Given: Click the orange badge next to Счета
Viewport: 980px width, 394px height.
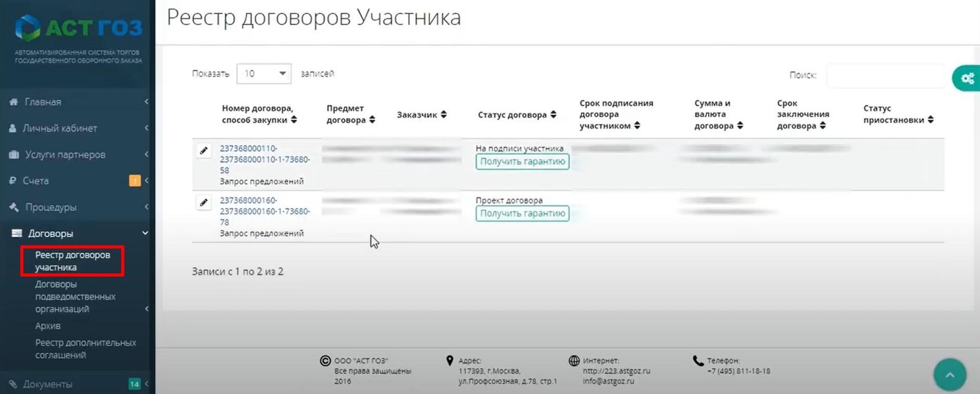Looking at the screenshot, I should pos(135,181).
